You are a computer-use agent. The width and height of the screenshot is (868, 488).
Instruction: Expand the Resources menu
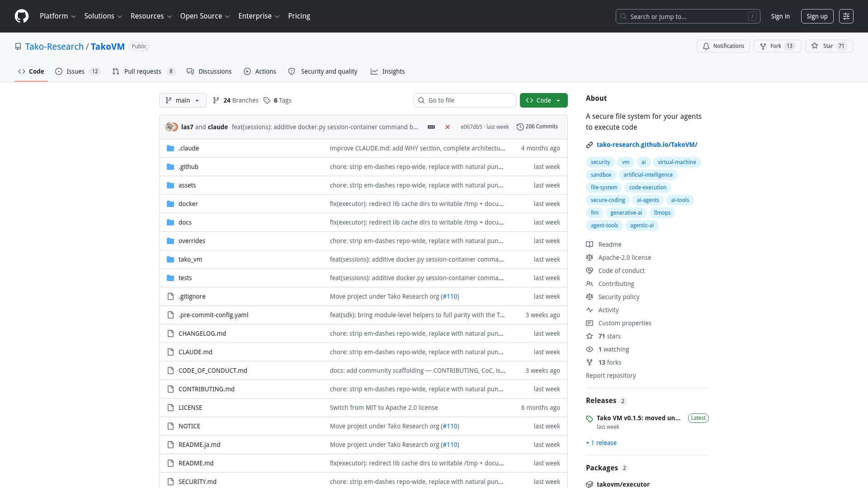[x=151, y=16]
